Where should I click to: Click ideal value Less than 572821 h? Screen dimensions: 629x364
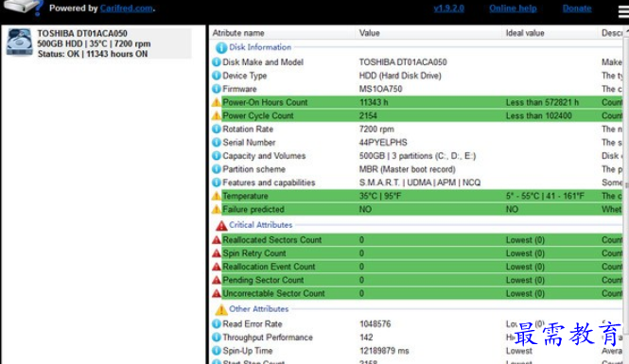[542, 102]
